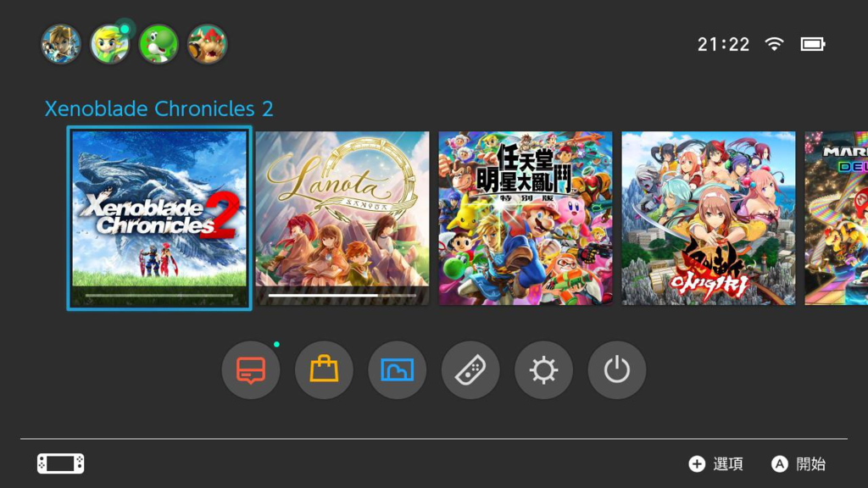Image resolution: width=868 pixels, height=488 pixels.
Task: Click the console handheld mode icon
Action: [61, 463]
